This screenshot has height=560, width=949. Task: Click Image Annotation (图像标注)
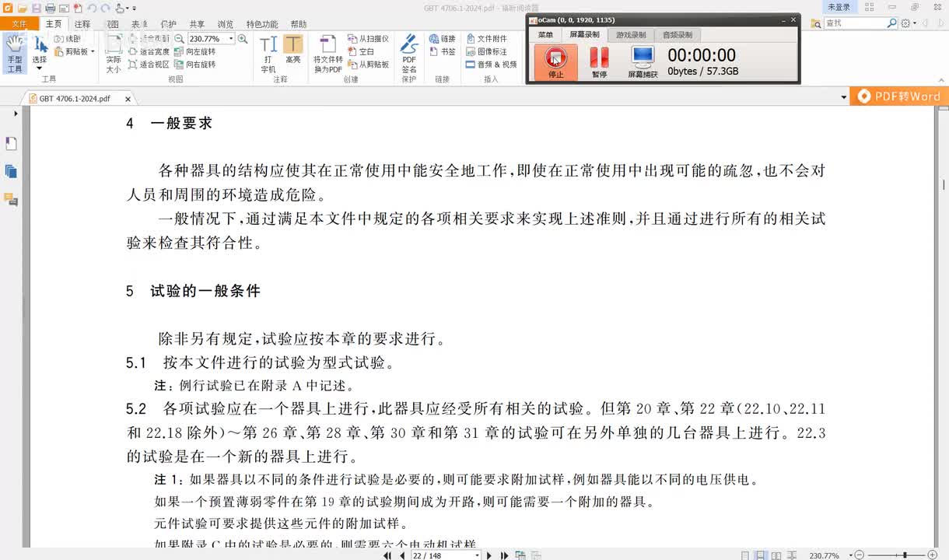(486, 52)
